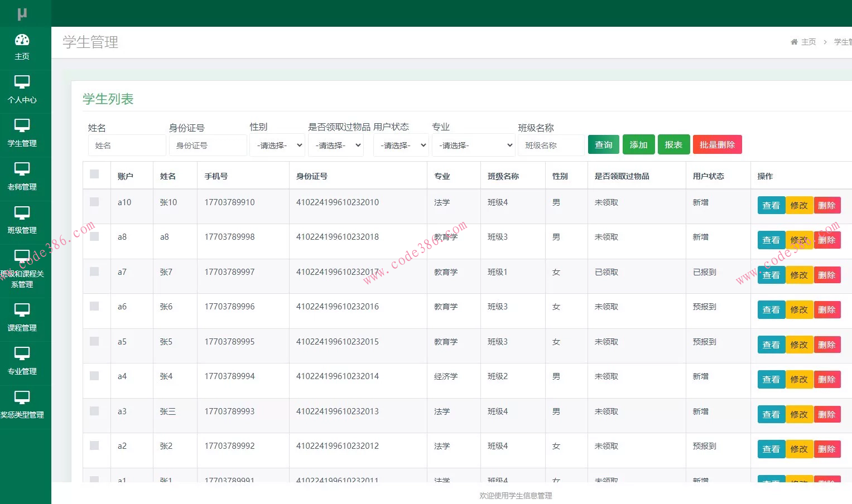Screen dimensions: 852x504
Task: Click 修改 button for student a4
Action: click(x=798, y=380)
